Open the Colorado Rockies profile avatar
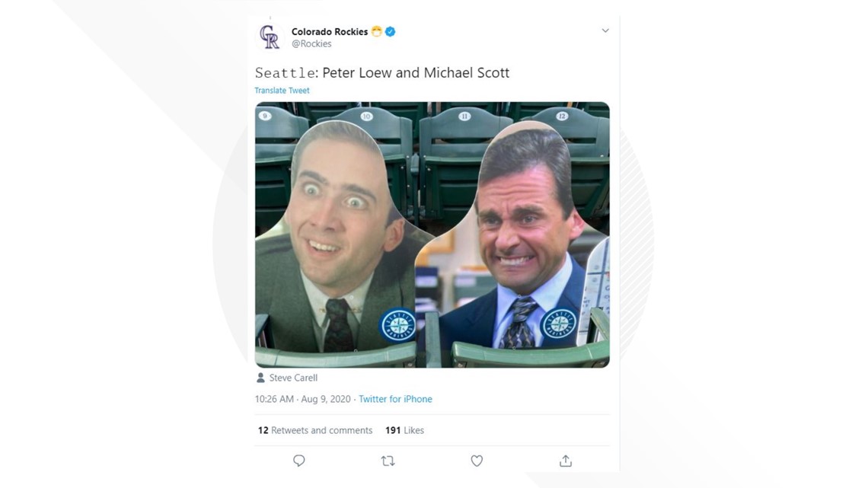The height and width of the screenshot is (488, 868). pyautogui.click(x=270, y=37)
